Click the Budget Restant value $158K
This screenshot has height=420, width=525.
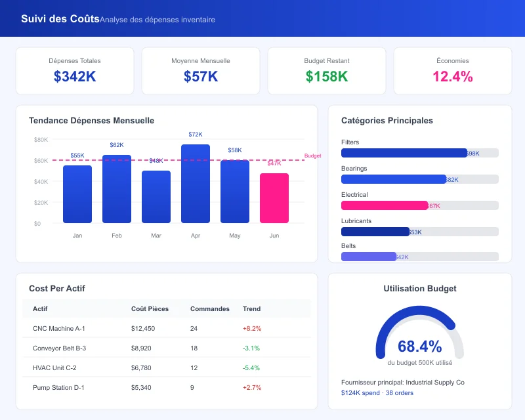pyautogui.click(x=326, y=77)
